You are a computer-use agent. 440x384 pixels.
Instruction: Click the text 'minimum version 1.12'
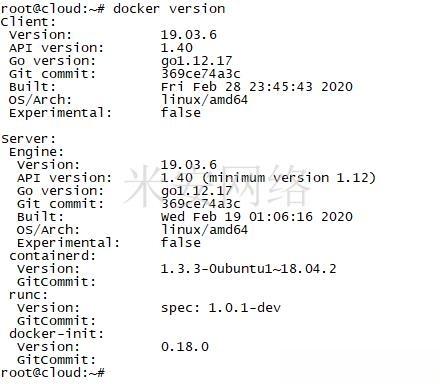(288, 178)
